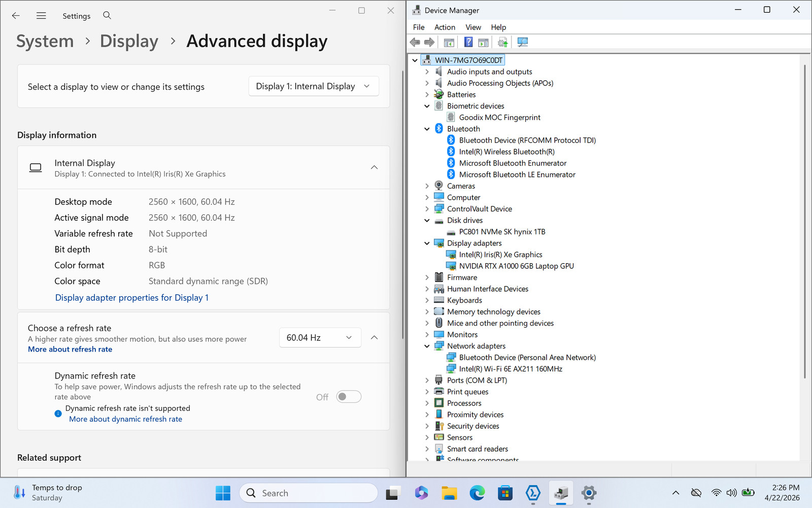Screen dimensions: 812x508
Task: Click the Audio Processing Objects speaker icon
Action: coord(439,83)
